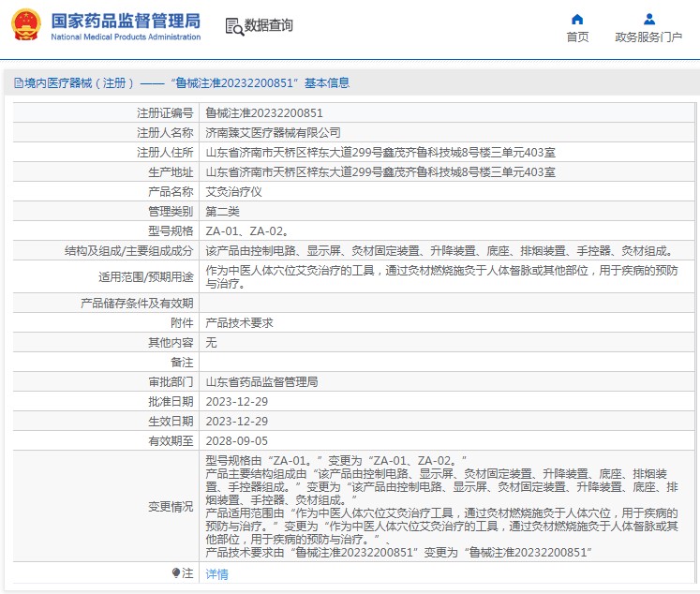Image resolution: width=700 pixels, height=594 pixels.
Task: Click 适用范围/预期用途 label
Action: tap(146, 276)
